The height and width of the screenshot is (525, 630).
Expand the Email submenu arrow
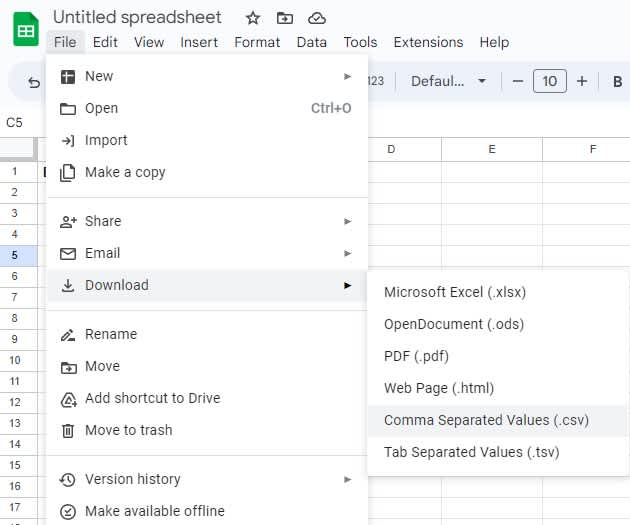tap(348, 253)
